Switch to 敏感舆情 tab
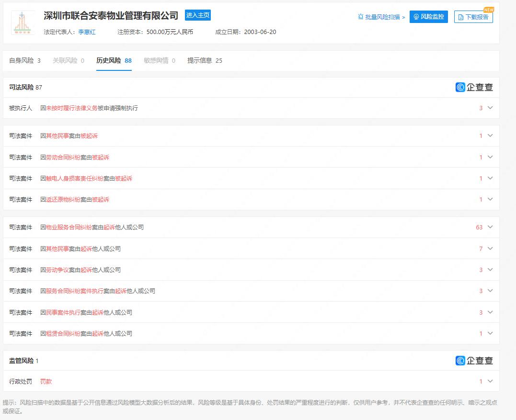516x420 pixels. point(160,60)
